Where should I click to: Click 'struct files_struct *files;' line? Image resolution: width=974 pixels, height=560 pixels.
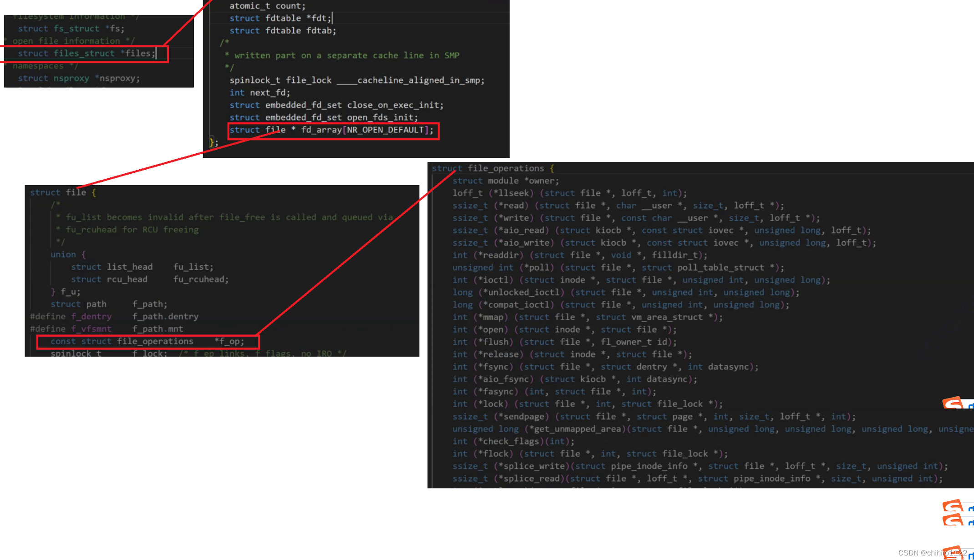point(86,53)
